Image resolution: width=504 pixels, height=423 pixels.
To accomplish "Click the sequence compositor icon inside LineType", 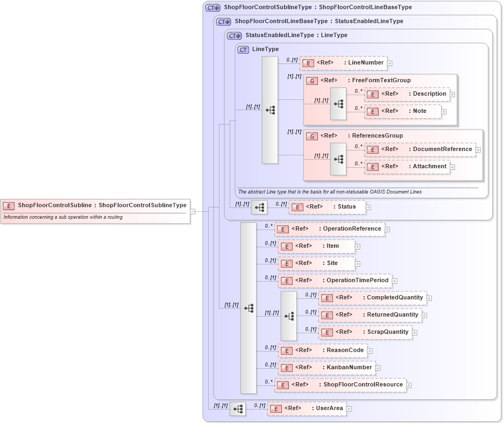I will point(269,109).
